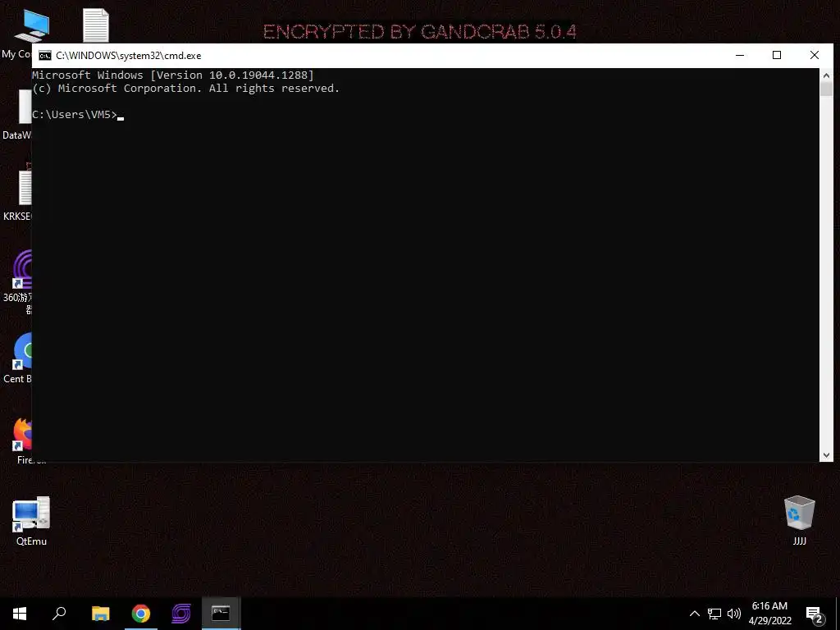The image size is (840, 630).
Task: Open the Windows Start menu
Action: (x=20, y=614)
